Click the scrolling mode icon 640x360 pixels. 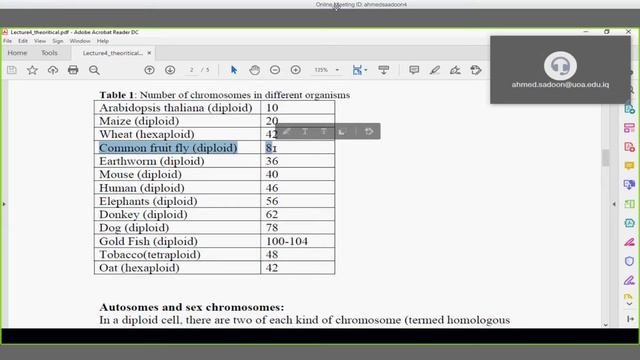383,70
